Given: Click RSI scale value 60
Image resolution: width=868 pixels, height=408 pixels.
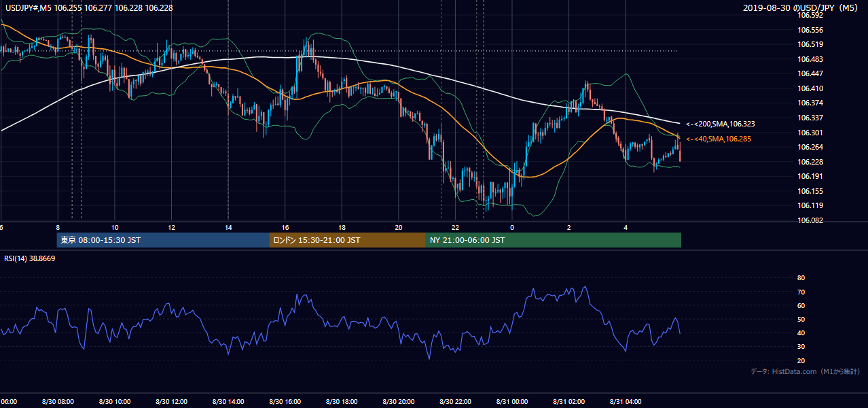Looking at the screenshot, I should [801, 305].
